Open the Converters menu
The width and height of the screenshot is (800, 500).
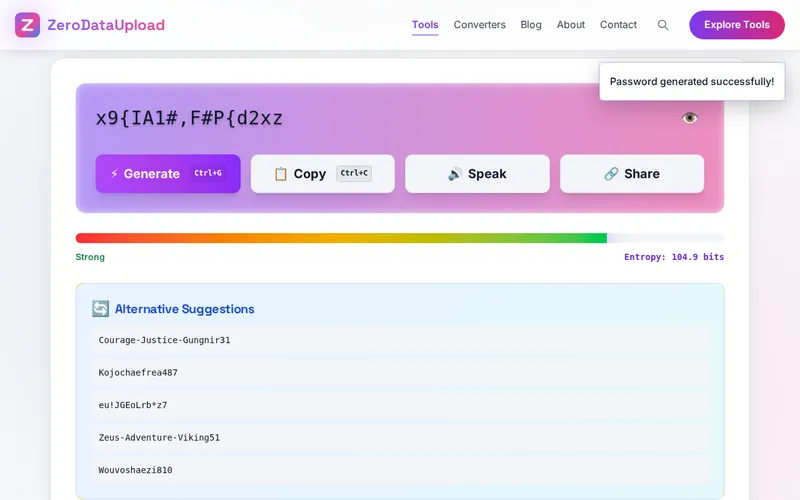480,24
